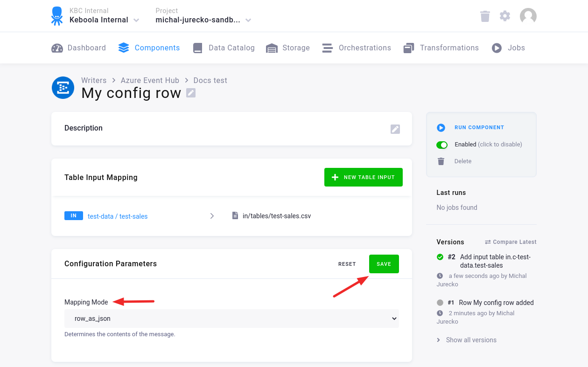Click the clock icon under version #2

pos(440,276)
